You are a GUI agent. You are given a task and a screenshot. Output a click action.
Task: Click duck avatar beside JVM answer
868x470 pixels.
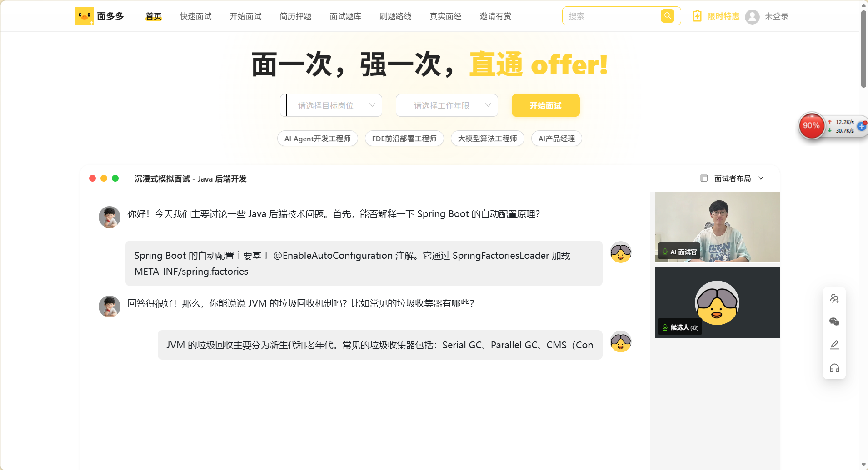tap(621, 341)
